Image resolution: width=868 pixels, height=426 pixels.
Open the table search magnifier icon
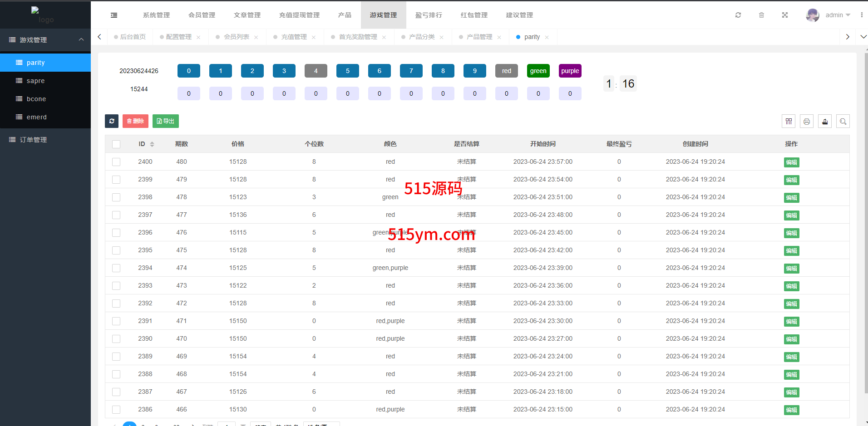pos(843,121)
